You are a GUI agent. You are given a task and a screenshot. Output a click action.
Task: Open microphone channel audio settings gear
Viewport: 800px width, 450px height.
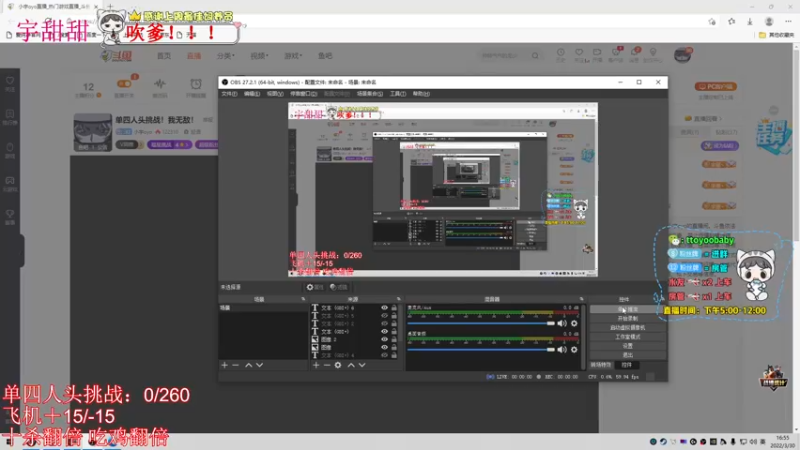pyautogui.click(x=574, y=323)
